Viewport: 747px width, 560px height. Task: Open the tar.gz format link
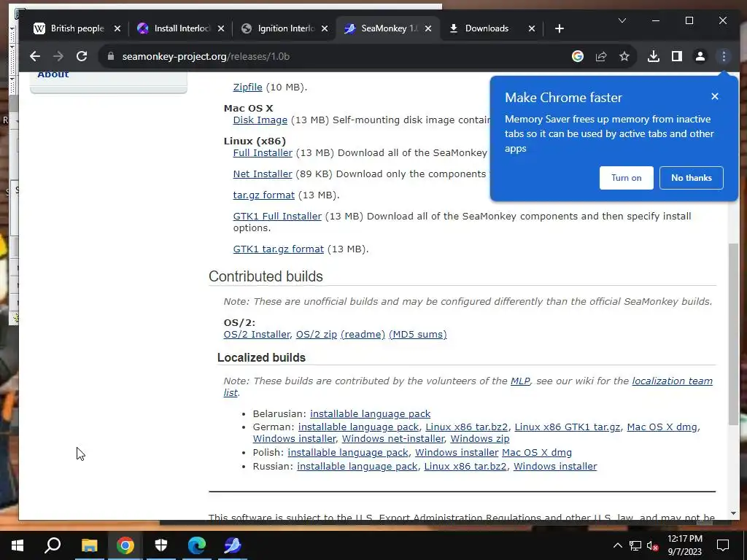(263, 195)
